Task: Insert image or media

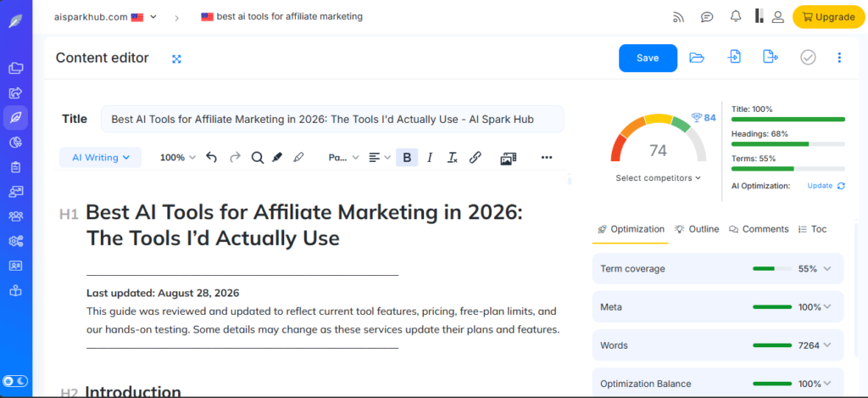Action: [x=509, y=158]
